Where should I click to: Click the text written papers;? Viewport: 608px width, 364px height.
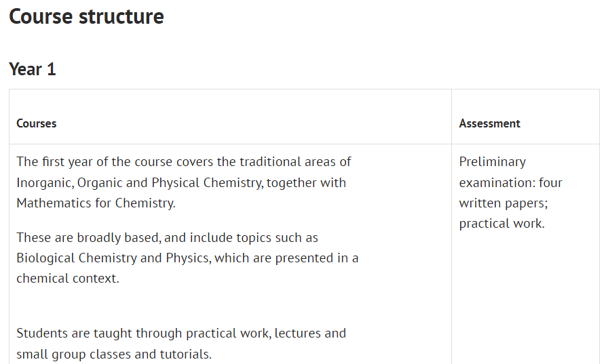point(503,203)
